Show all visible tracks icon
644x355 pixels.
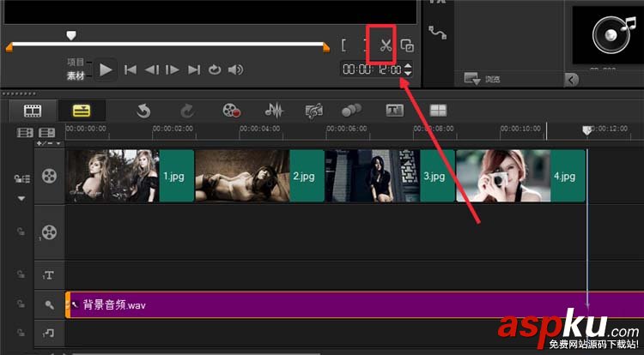(x=25, y=133)
